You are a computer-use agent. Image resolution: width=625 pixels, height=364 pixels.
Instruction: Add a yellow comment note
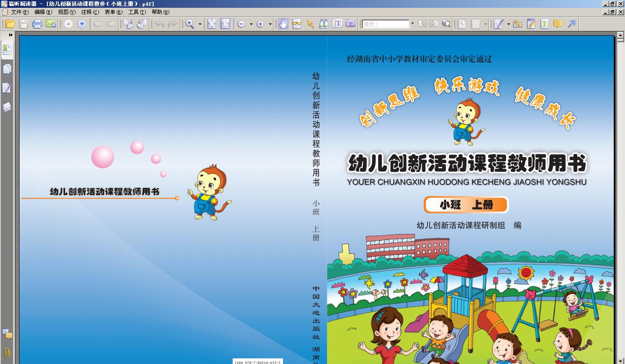pyautogui.click(x=558, y=24)
